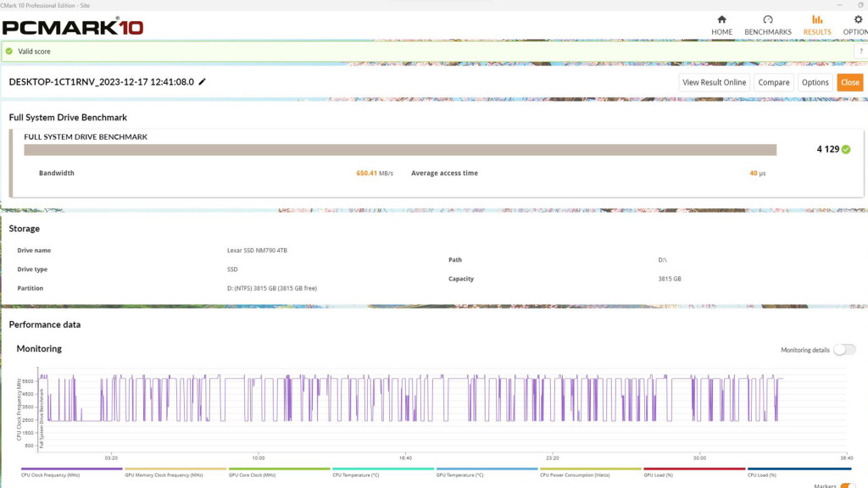Switch to the RESULTS tab
Screen dimensions: 868x488
pyautogui.click(x=817, y=25)
